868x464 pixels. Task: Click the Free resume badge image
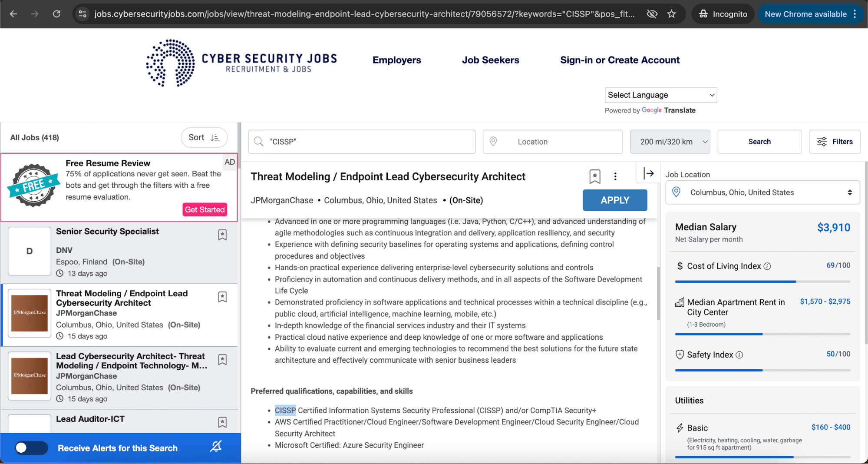(x=33, y=186)
